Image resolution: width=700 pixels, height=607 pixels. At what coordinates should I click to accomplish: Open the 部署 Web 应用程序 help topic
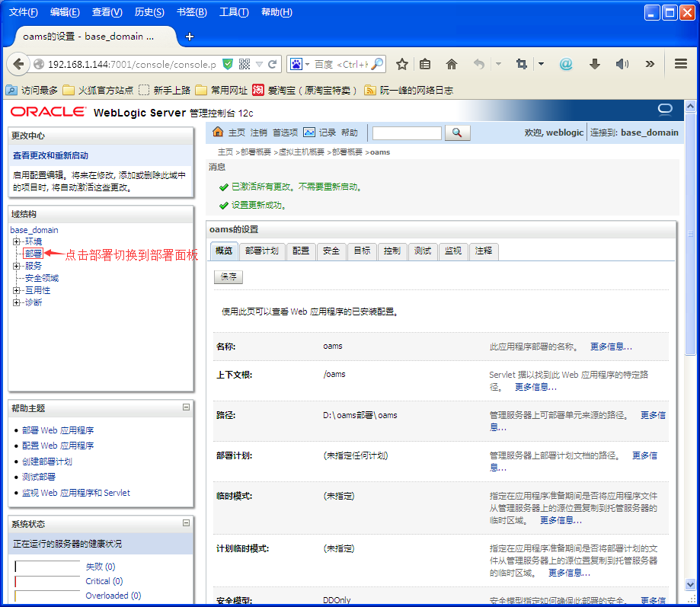tap(58, 430)
